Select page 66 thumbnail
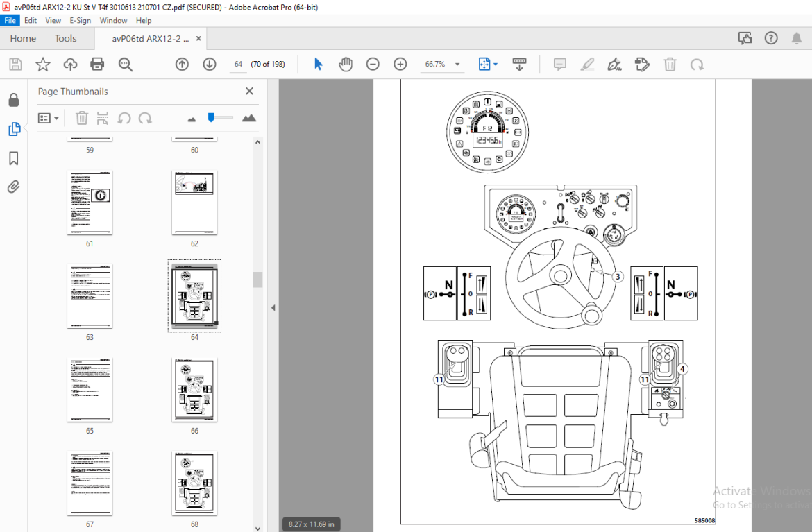Image resolution: width=812 pixels, height=532 pixels. click(x=194, y=389)
